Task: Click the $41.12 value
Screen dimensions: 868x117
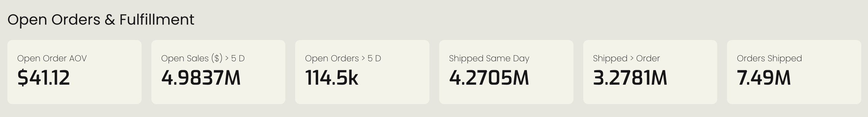Action: (x=44, y=78)
